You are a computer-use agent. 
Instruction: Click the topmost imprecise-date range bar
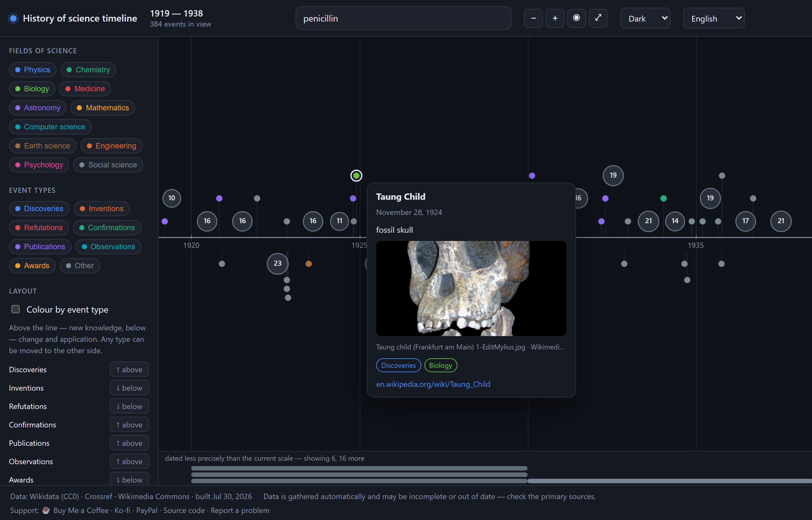click(359, 468)
